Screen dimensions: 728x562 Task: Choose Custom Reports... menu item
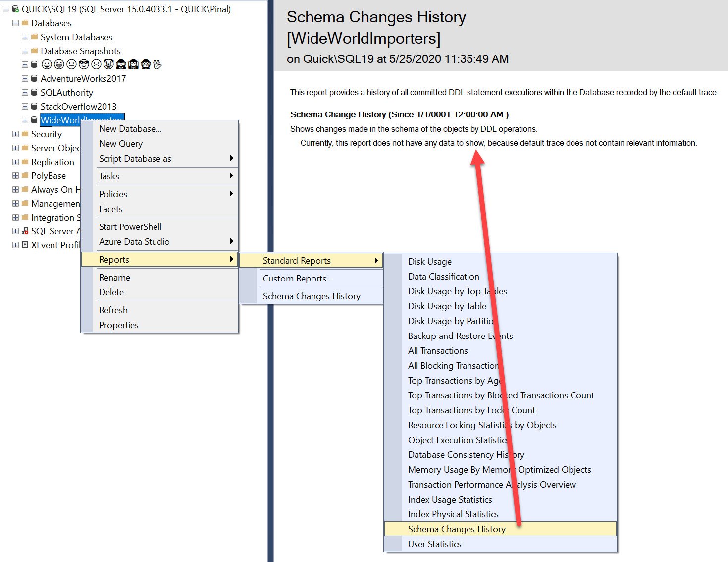point(311,279)
